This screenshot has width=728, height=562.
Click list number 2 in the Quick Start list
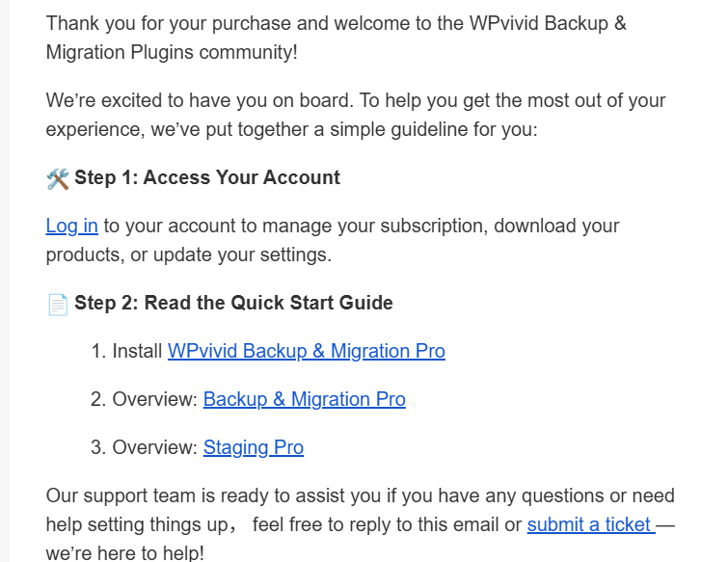tap(97, 400)
